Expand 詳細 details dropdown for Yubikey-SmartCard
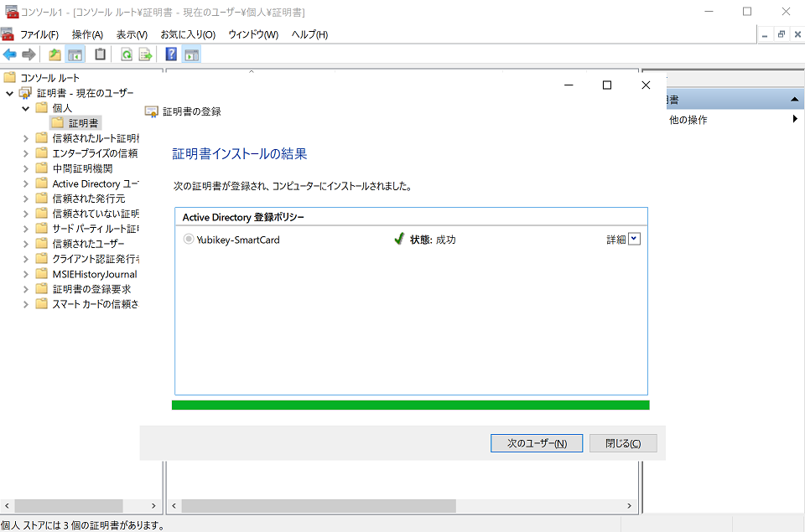 pyautogui.click(x=634, y=239)
